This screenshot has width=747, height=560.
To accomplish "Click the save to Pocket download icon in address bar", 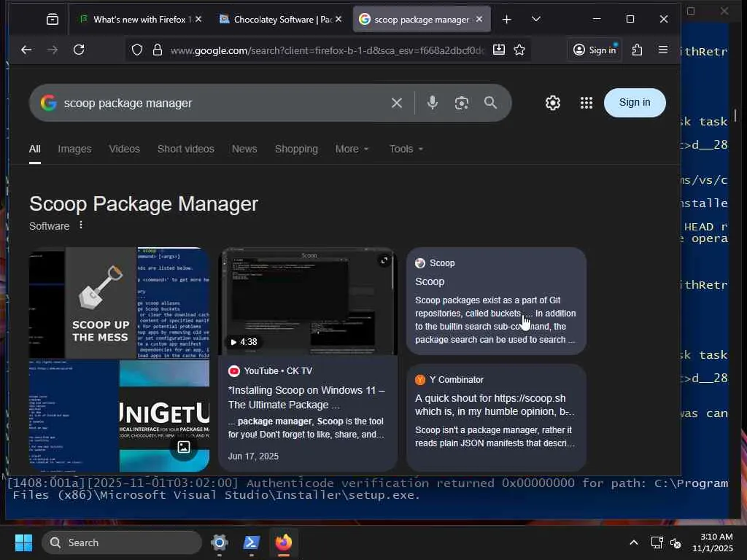I will [x=499, y=50].
